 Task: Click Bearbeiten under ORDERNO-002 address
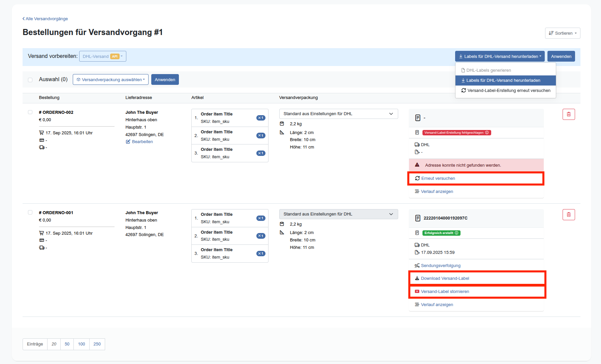coord(139,142)
